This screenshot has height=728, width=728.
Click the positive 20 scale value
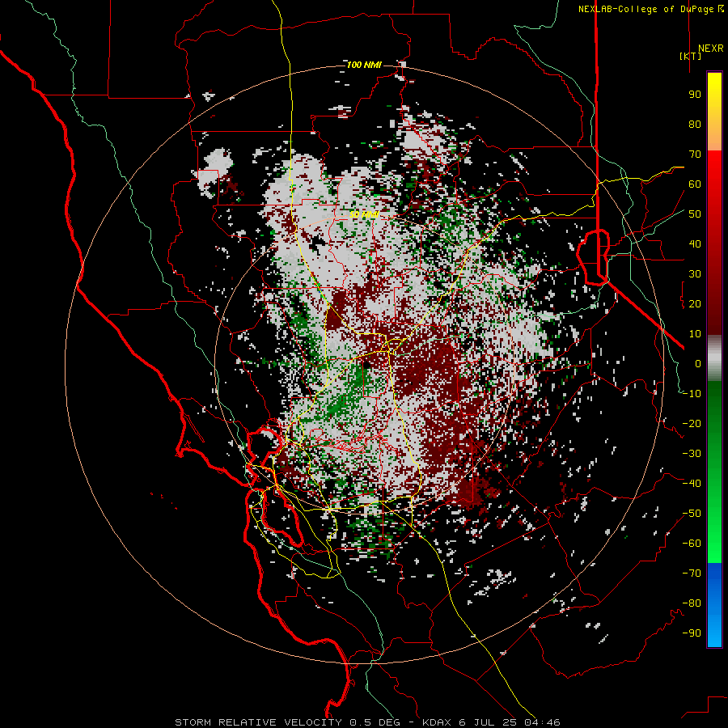coord(695,303)
